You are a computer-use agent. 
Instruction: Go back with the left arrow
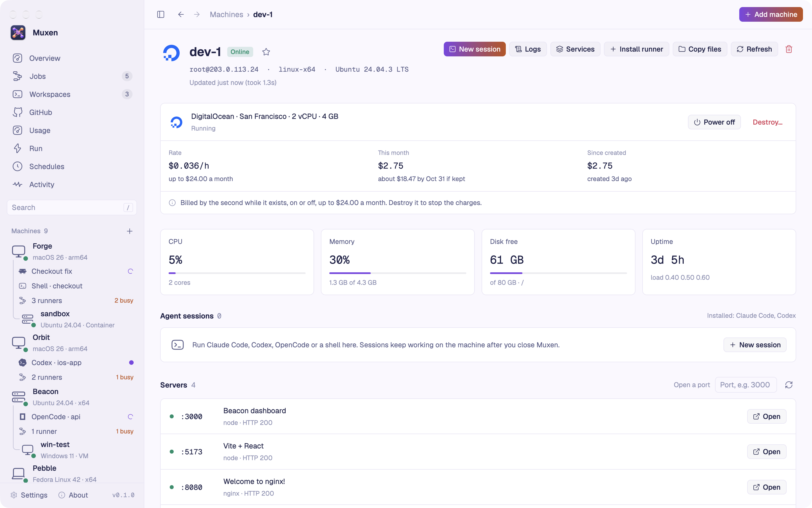coord(181,14)
